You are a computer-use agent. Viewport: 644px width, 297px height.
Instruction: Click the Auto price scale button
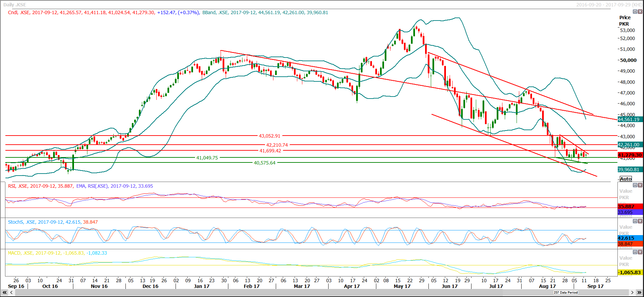pyautogui.click(x=626, y=179)
